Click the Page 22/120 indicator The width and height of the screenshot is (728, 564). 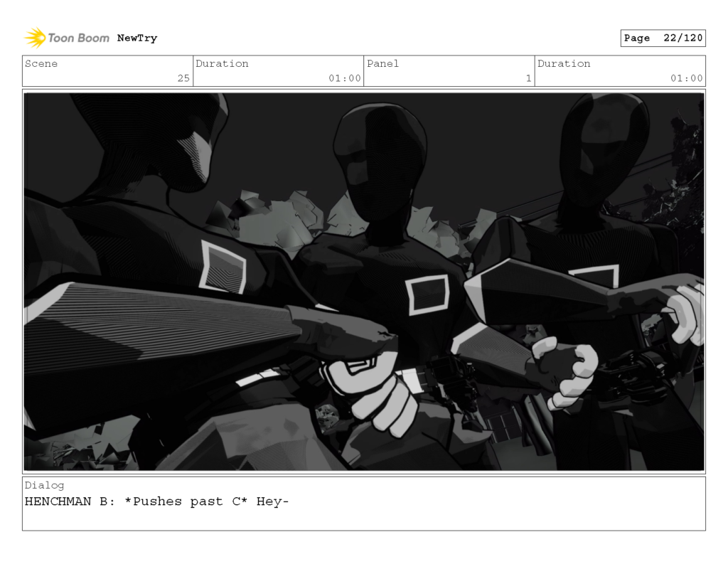(x=663, y=38)
